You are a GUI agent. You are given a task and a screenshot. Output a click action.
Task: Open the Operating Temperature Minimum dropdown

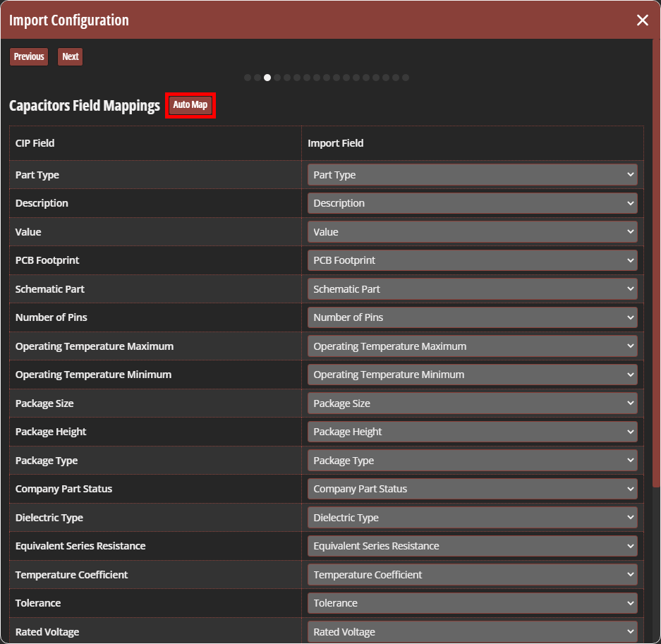coord(471,375)
